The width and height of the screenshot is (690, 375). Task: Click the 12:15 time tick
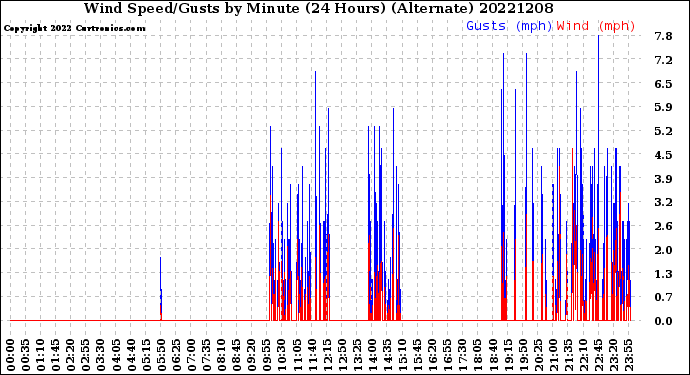(327, 355)
